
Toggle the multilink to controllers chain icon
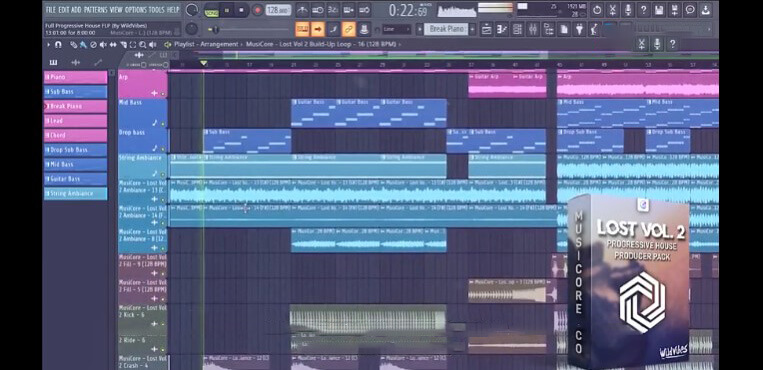(349, 29)
